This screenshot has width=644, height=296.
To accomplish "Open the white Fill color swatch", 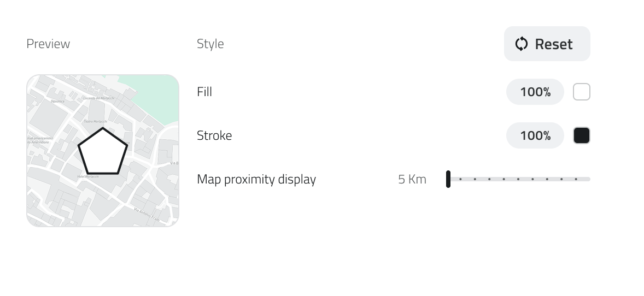I will pyautogui.click(x=581, y=92).
